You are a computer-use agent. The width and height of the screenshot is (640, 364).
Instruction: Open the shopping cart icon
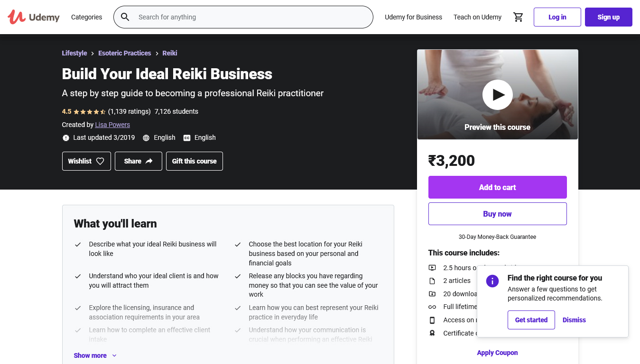pyautogui.click(x=518, y=17)
